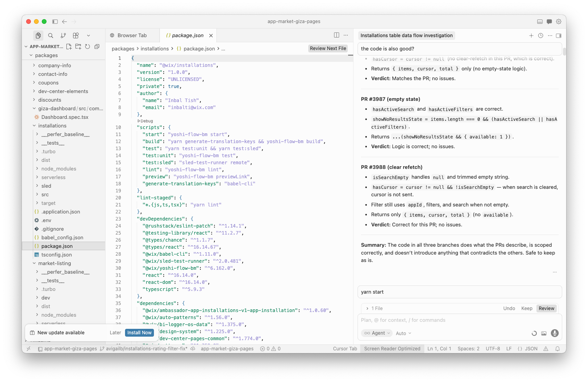588x382 pixels.
Task: Create a new folder in explorer
Action: [78, 47]
